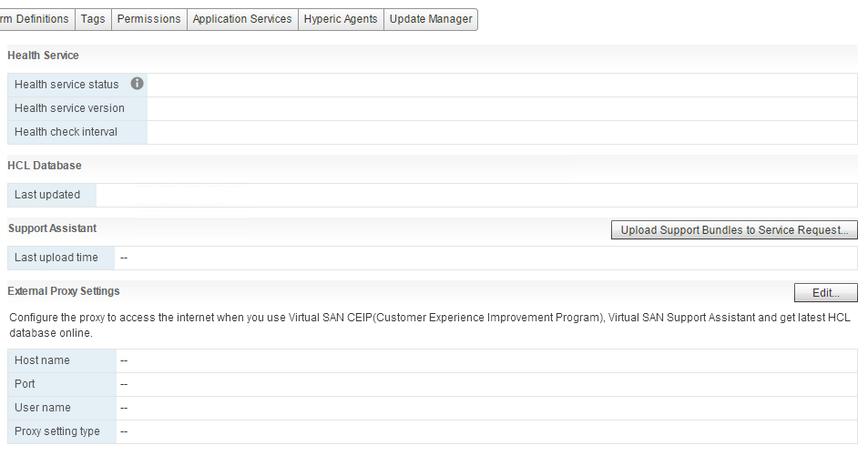Image resolution: width=868 pixels, height=466 pixels.
Task: Click Upload Support Bundles to Service Request button
Action: click(x=734, y=230)
